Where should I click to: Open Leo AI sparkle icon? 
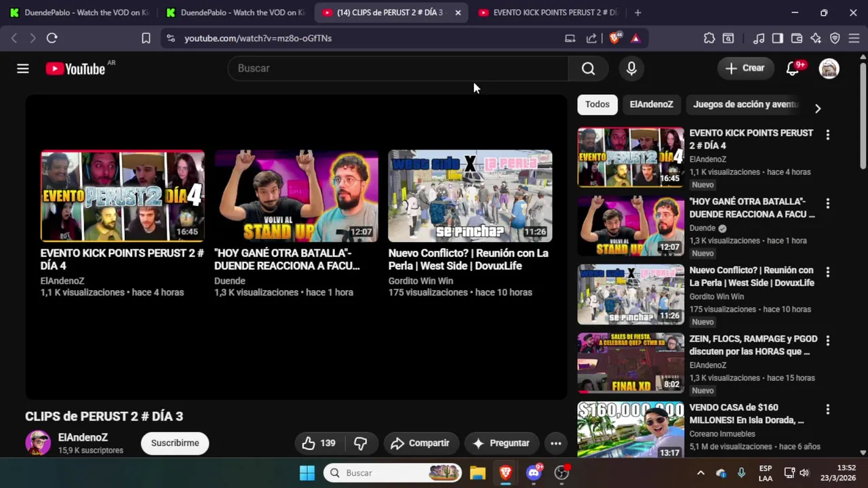tap(816, 39)
